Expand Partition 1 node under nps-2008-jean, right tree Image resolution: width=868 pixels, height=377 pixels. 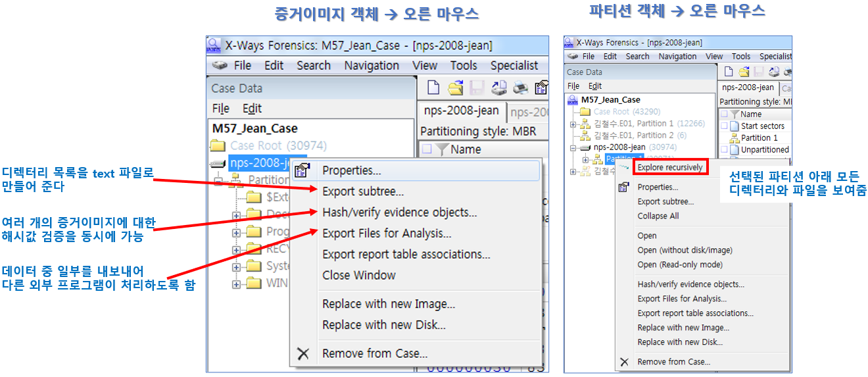tap(585, 160)
